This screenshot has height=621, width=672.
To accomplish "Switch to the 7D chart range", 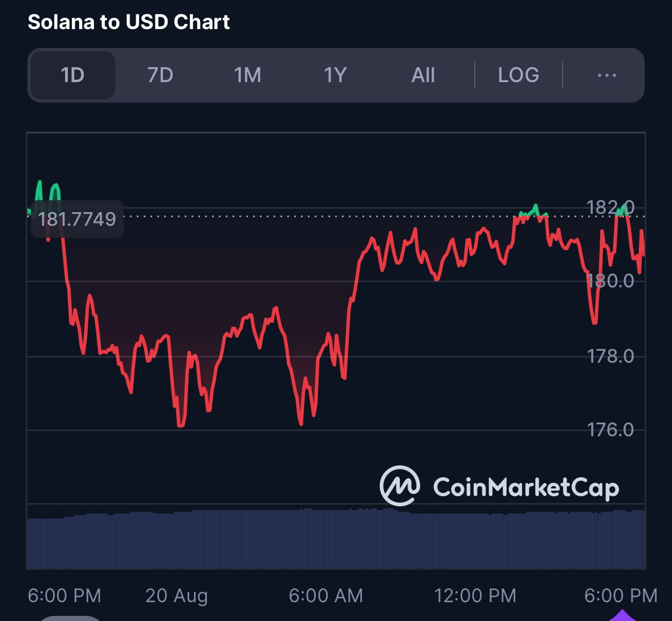I will point(160,75).
